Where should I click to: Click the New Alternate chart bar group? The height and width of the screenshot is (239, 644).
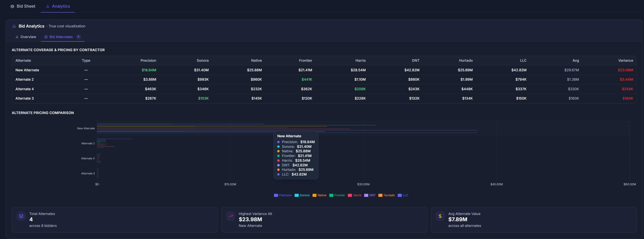coord(287,128)
